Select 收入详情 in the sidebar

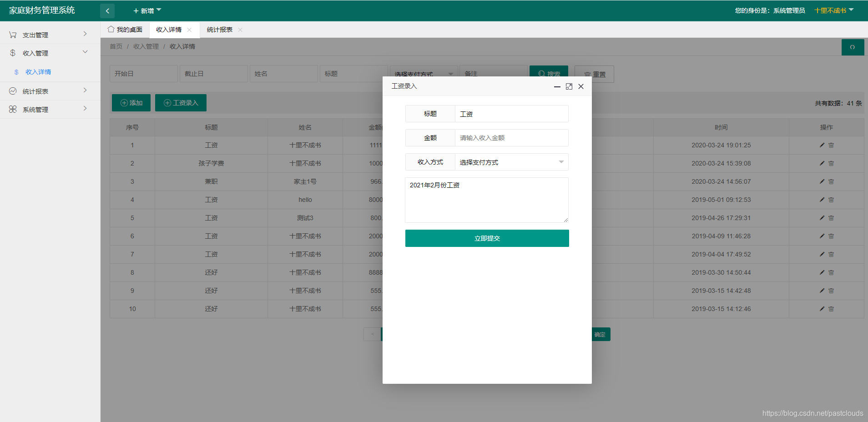(x=38, y=72)
